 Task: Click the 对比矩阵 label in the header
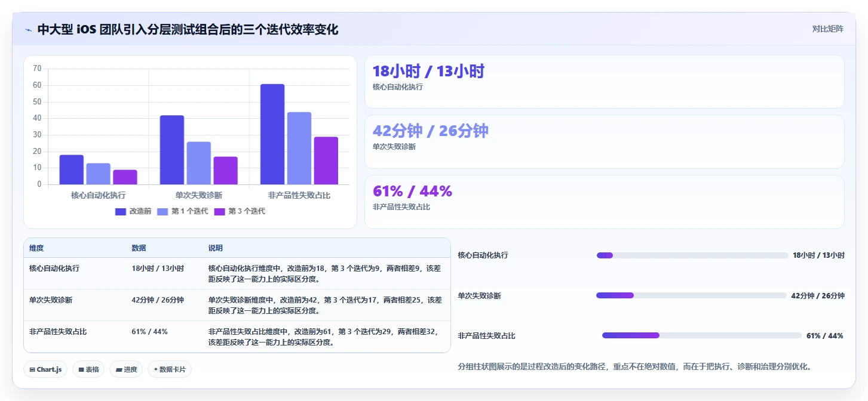tap(827, 29)
